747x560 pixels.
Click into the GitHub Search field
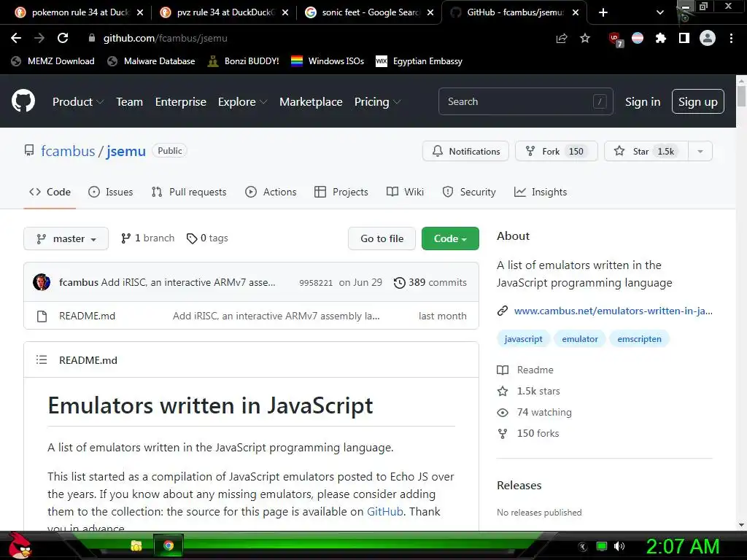(525, 101)
